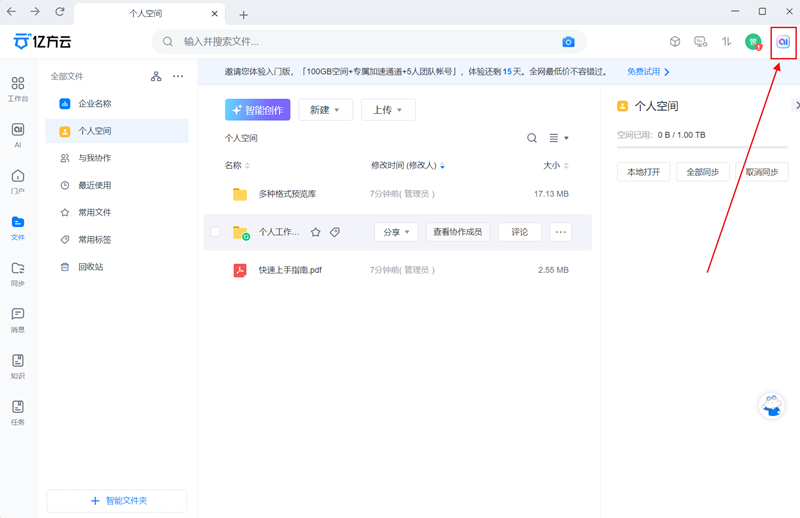800x518 pixels.
Task: Open the transfer list arrows icon
Action: [x=726, y=42]
